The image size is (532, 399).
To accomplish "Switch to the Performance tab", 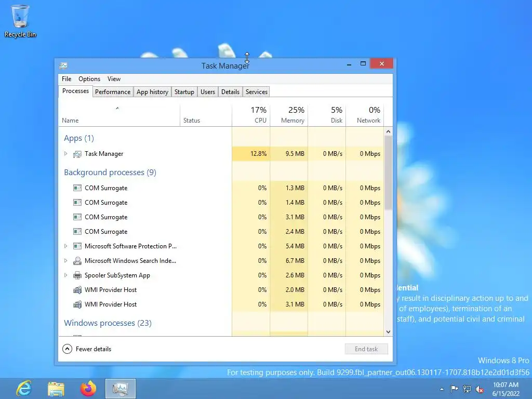I will [113, 92].
